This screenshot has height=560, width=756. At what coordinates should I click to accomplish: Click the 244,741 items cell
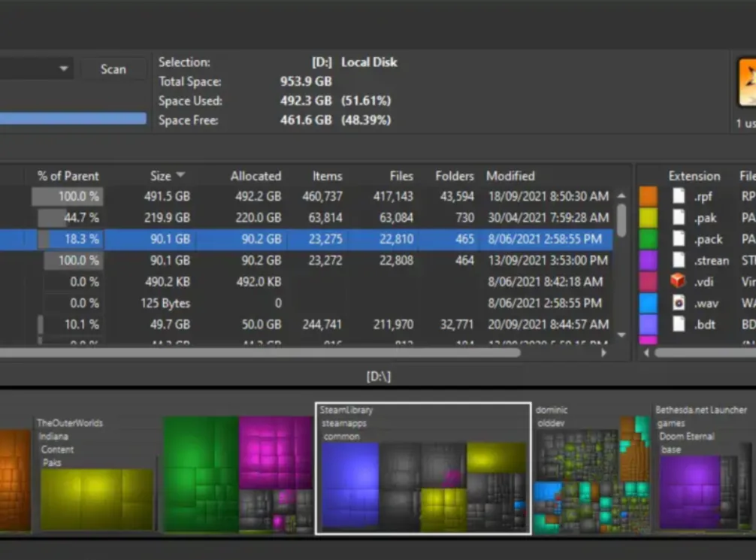322,324
